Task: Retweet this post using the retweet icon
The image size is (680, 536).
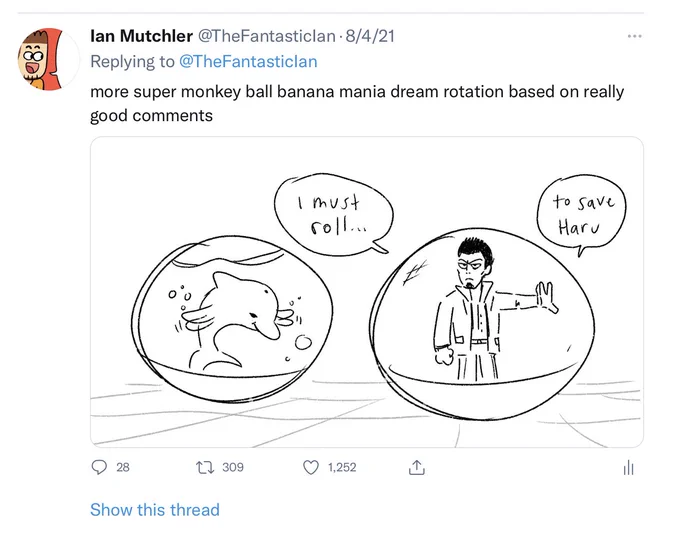Action: 205,467
